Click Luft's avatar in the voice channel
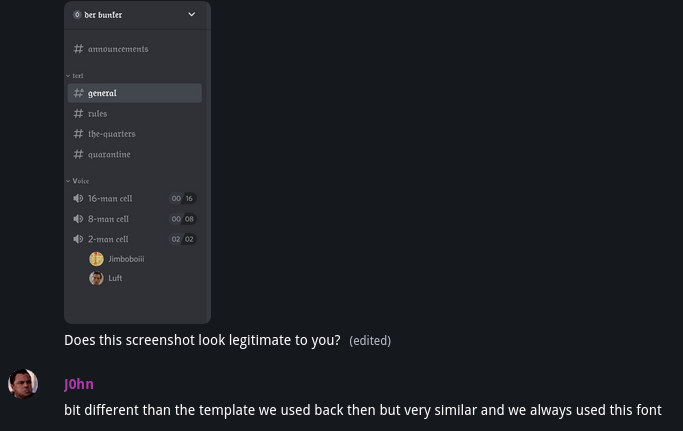 pos(96,278)
